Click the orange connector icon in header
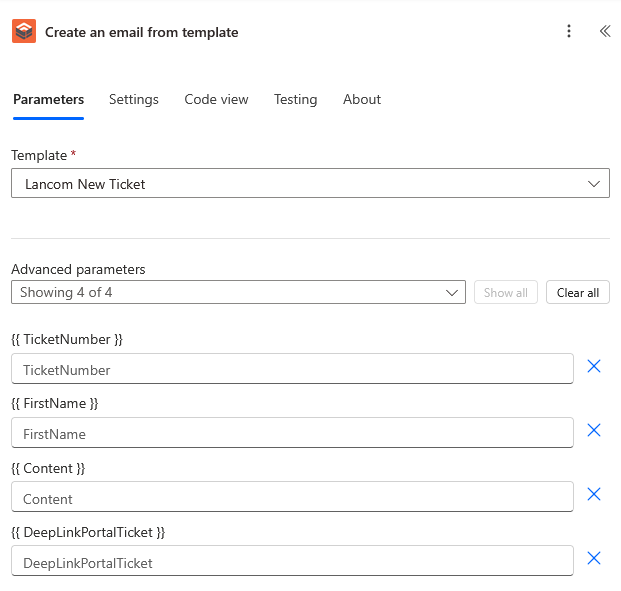The width and height of the screenshot is (621, 591). [x=23, y=32]
